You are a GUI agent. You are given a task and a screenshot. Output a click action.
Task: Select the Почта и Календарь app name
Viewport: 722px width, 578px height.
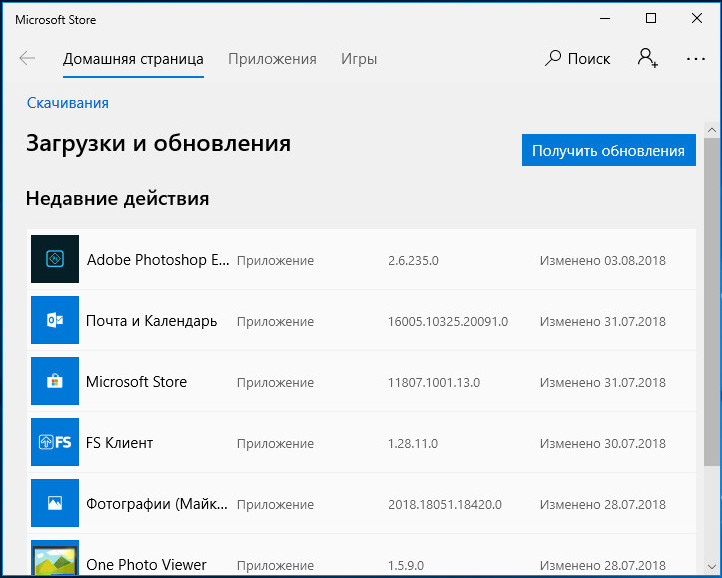(x=151, y=321)
